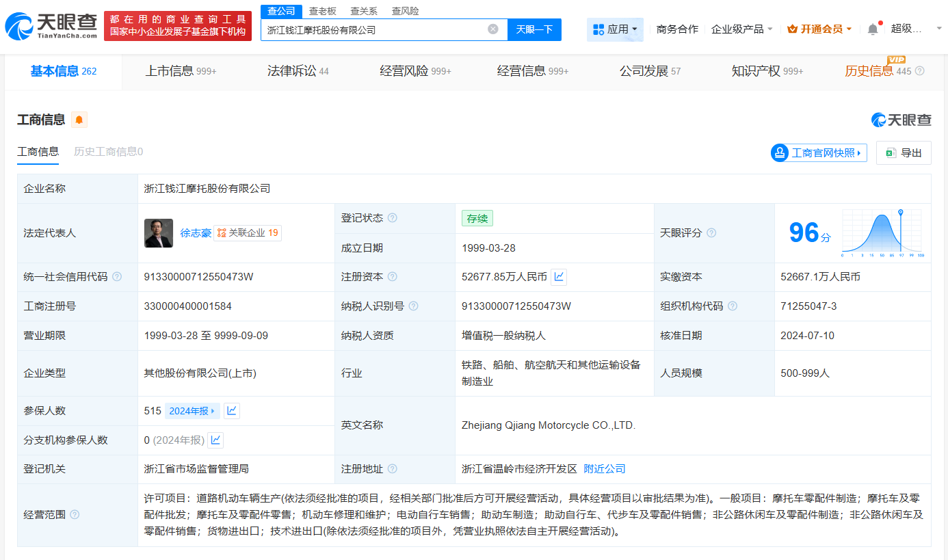Click the help icon beside 注册地址
The height and width of the screenshot is (560, 948).
coord(391,468)
